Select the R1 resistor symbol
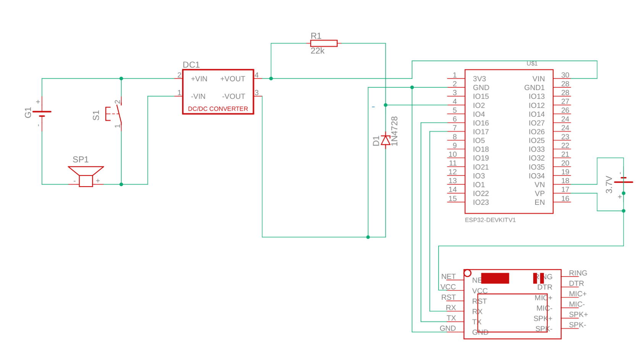Screen dimensions: 644x362 click(324, 43)
